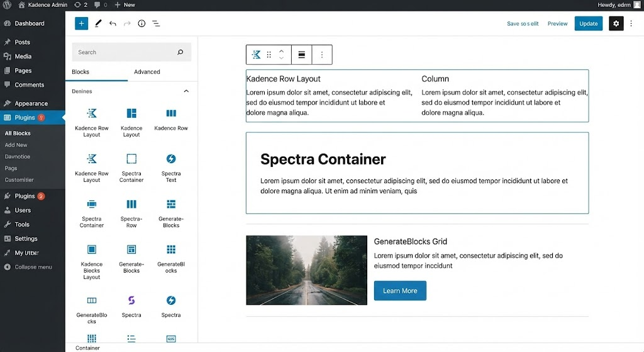Viewport: 644px width, 352px height.
Task: Click the Undo arrow in editor toolbar
Action: [x=113, y=23]
